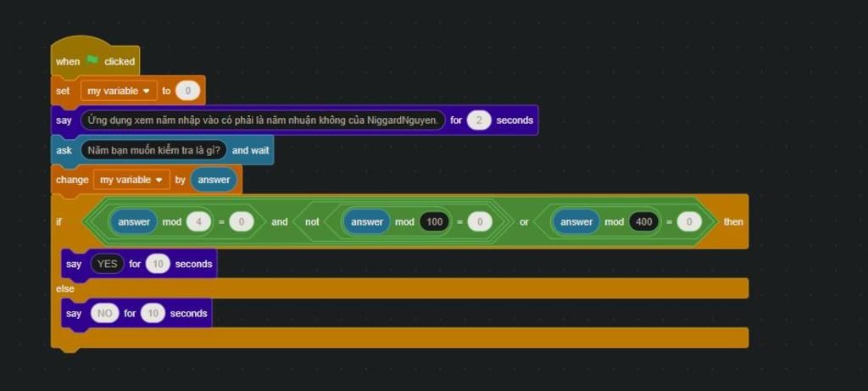Click the 'ask' label of sensing block
This screenshot has width=868, height=391.
pyautogui.click(x=64, y=150)
